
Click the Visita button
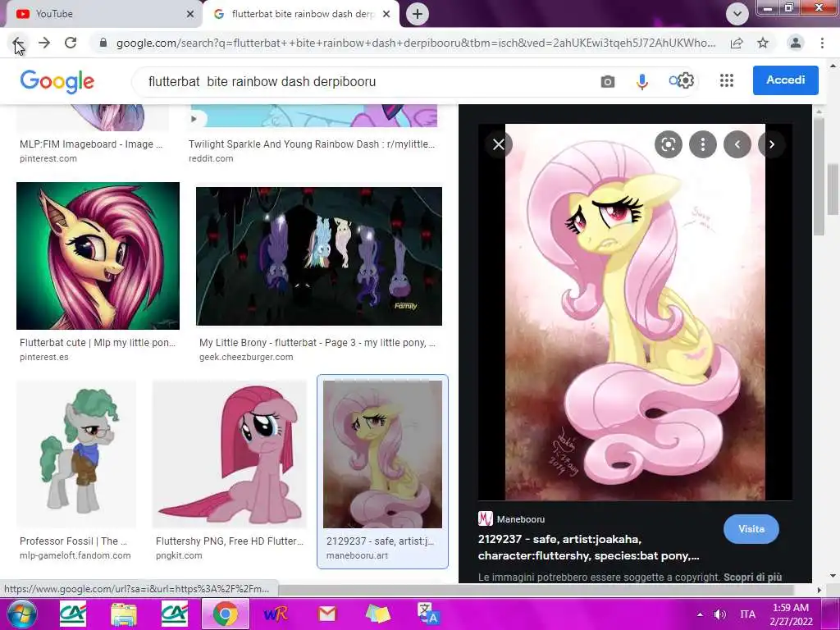coord(751,529)
